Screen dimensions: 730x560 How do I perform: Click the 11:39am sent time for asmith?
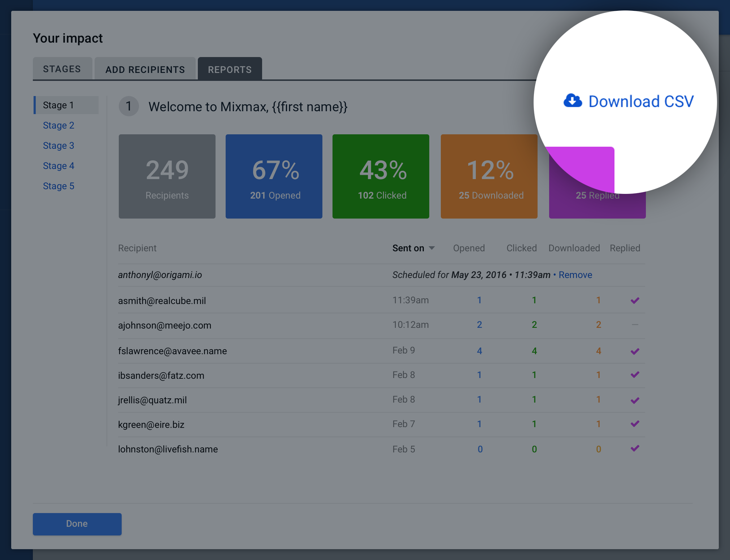click(410, 300)
